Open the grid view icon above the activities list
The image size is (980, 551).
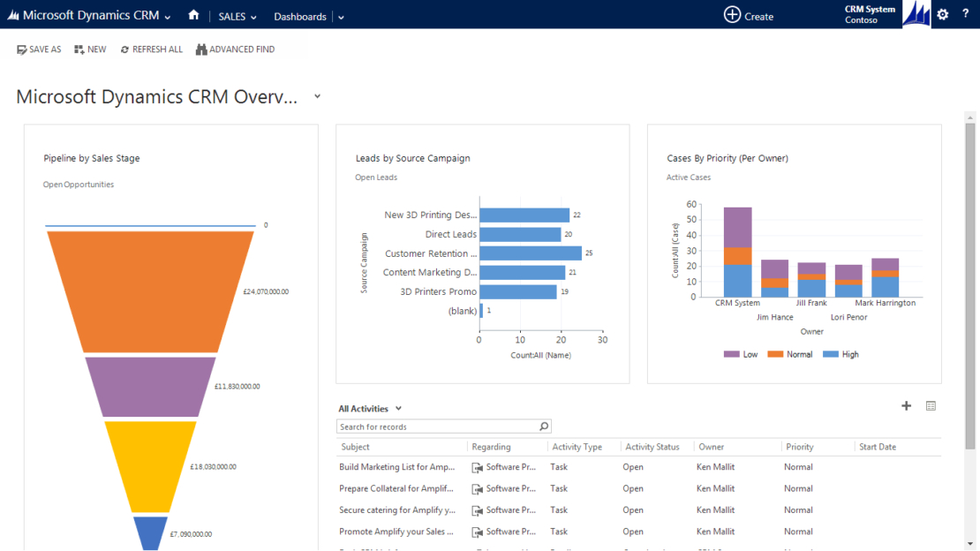click(931, 405)
